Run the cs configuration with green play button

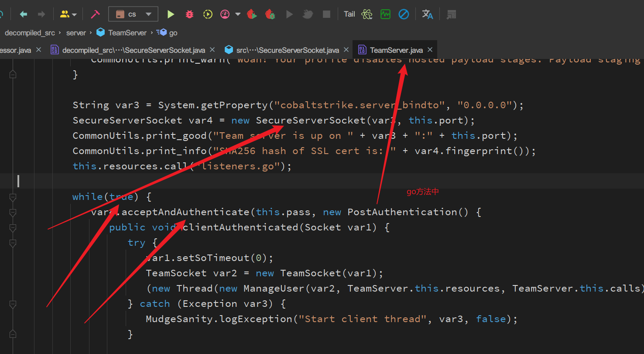point(171,14)
